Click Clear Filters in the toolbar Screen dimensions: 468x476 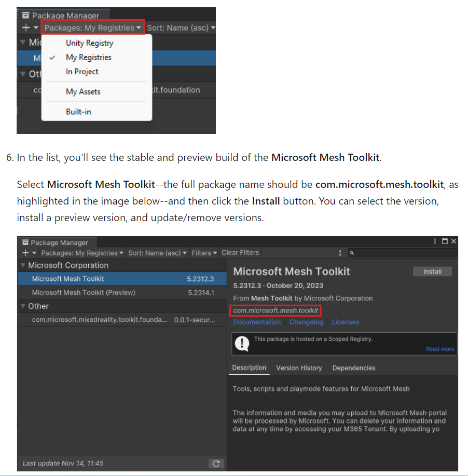(x=240, y=253)
